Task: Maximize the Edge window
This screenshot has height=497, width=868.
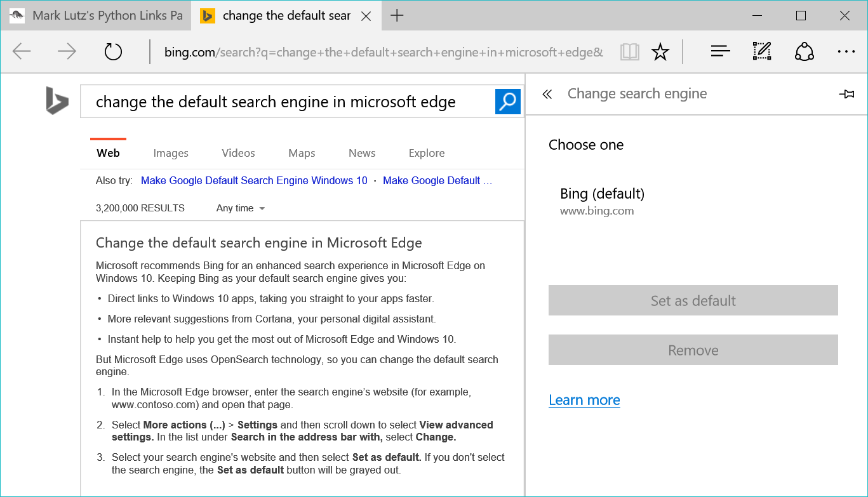Action: (x=801, y=16)
